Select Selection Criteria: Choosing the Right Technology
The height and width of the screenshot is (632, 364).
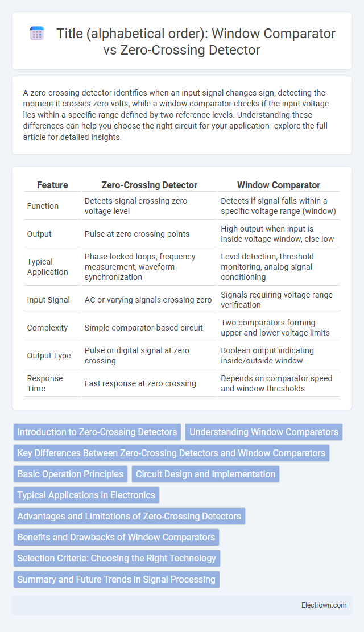(x=117, y=558)
